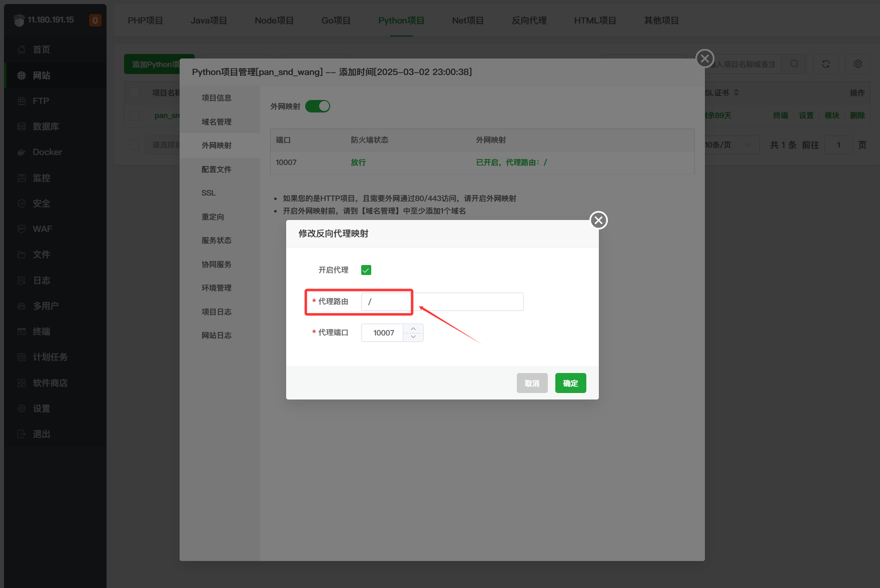This screenshot has height=588, width=880.
Task: Click the 退出 logout icon
Action: point(22,434)
